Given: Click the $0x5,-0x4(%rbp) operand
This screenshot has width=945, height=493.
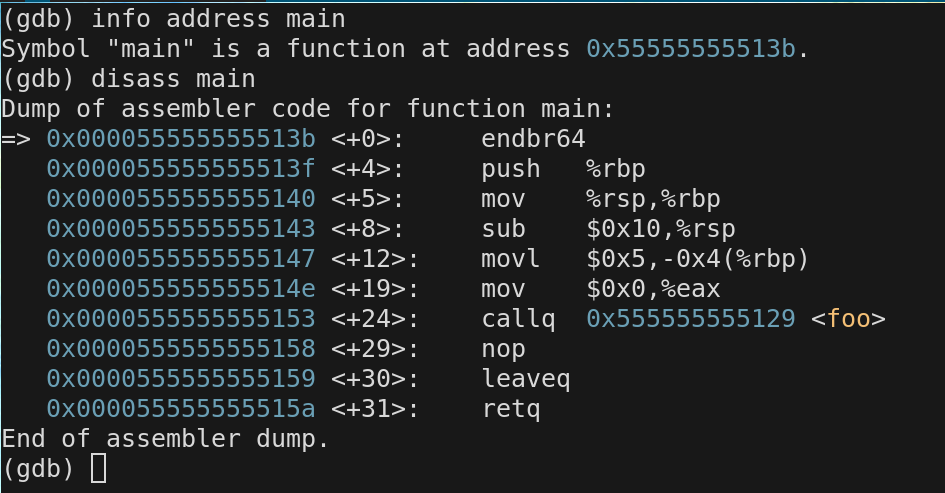Looking at the screenshot, I should (697, 259).
